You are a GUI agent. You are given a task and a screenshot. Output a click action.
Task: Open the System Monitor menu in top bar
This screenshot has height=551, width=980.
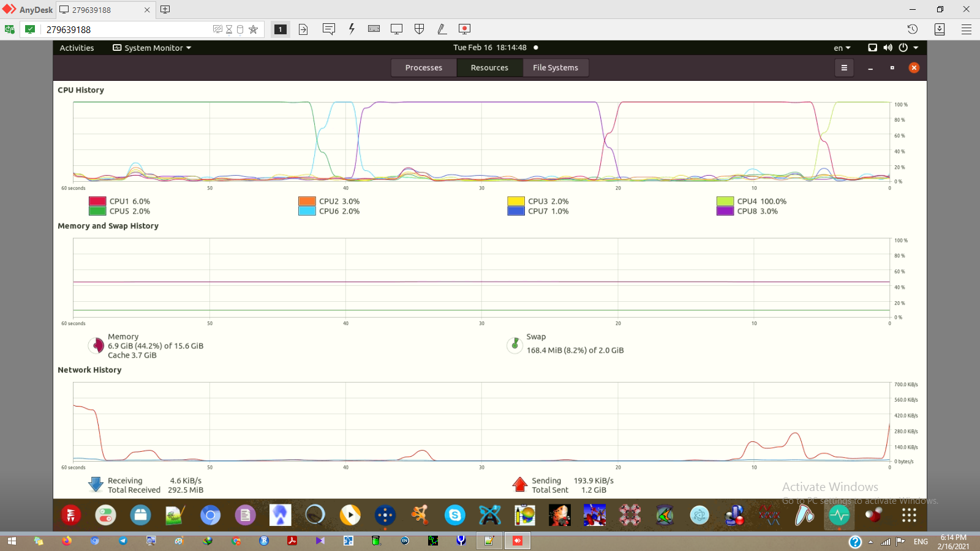click(x=151, y=47)
